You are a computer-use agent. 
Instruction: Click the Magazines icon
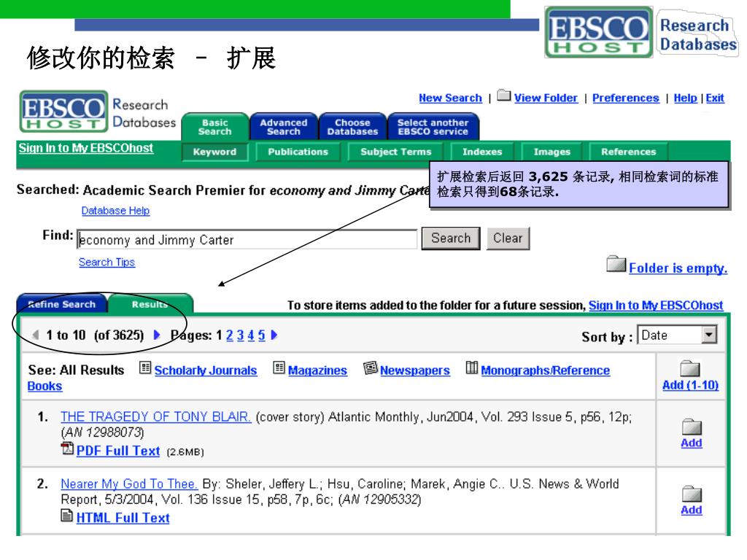coord(279,367)
